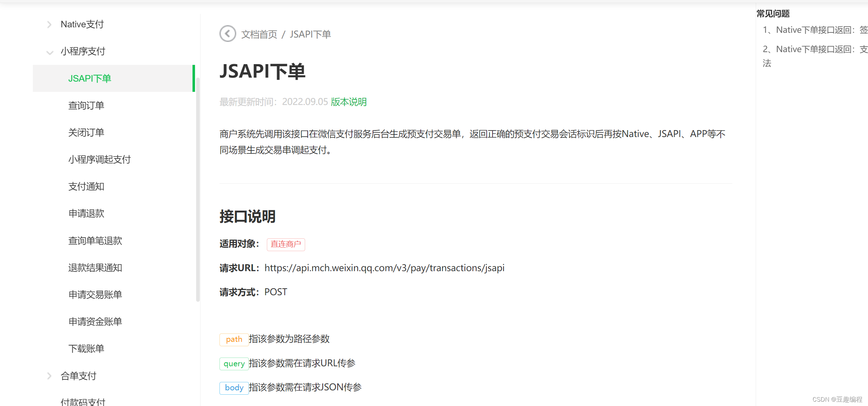Click the query parameter badge

click(x=234, y=363)
